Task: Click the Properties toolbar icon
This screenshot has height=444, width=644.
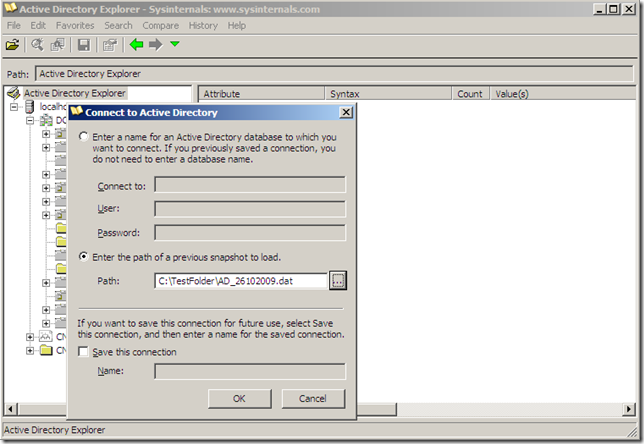Action: pyautogui.click(x=110, y=44)
